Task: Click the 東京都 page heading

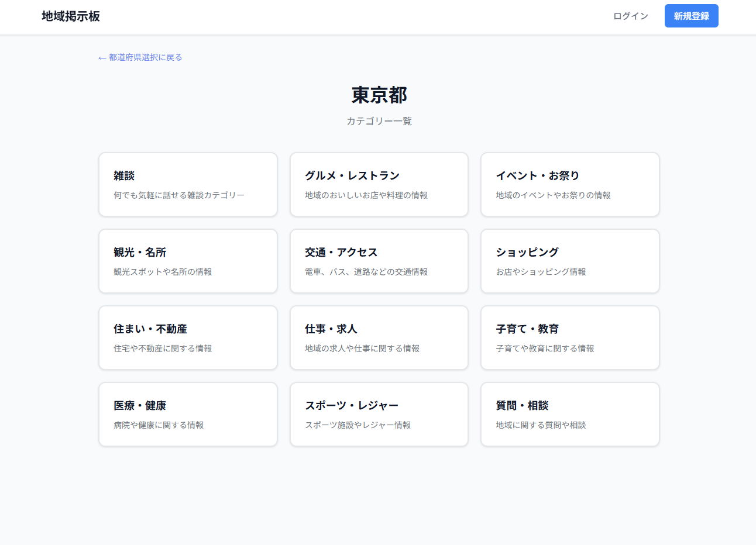Action: point(379,95)
